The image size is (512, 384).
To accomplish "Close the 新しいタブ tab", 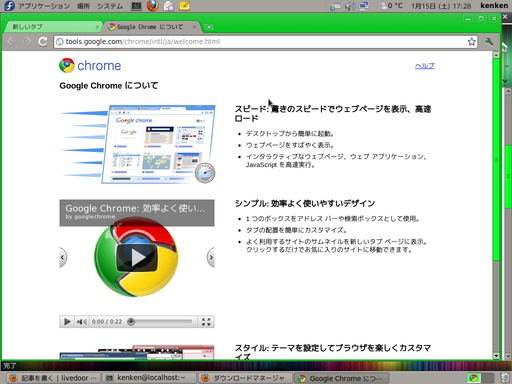I will [x=97, y=27].
